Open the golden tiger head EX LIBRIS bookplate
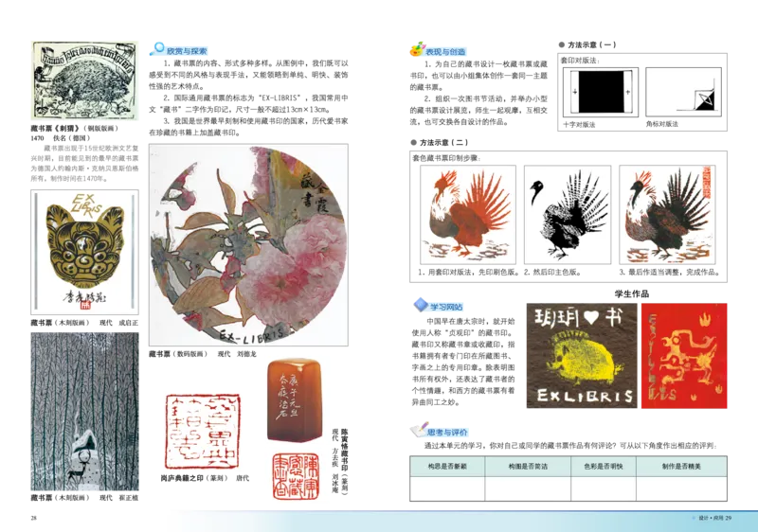The width and height of the screenshot is (758, 532). (84, 252)
